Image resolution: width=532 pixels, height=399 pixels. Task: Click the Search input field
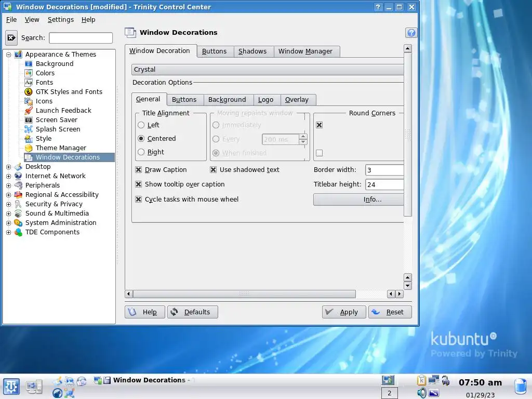[81, 38]
